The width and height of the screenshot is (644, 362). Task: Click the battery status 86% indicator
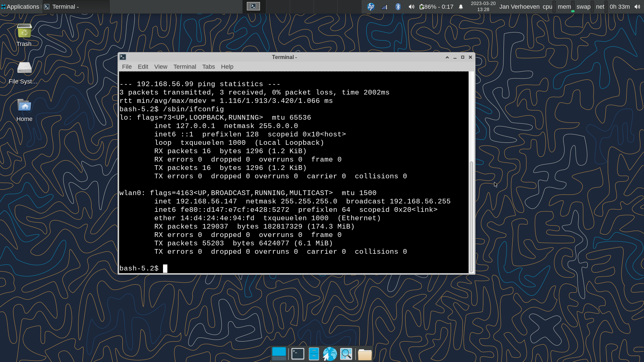437,7
